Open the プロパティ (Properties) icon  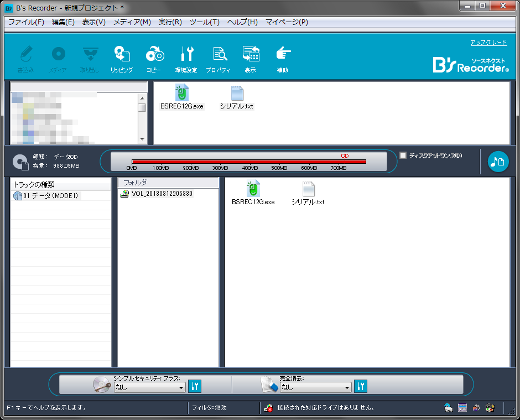(x=219, y=59)
